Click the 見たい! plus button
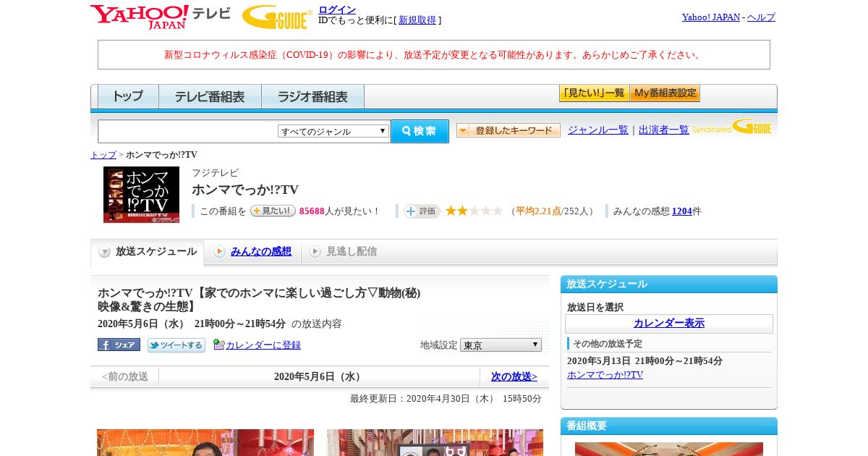 pos(273,211)
